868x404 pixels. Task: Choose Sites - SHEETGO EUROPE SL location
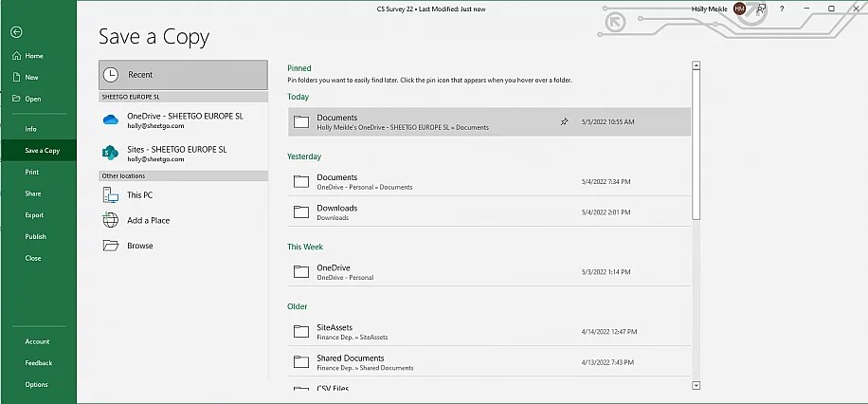pos(183,154)
